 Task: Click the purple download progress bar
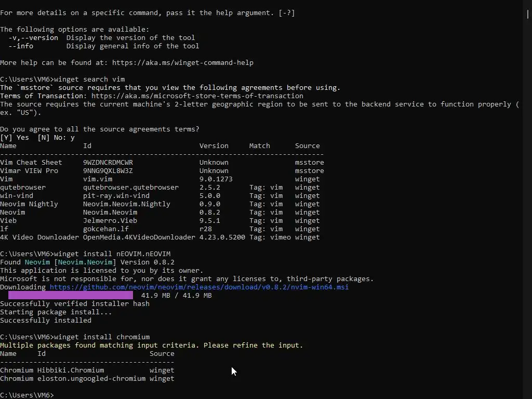point(71,295)
